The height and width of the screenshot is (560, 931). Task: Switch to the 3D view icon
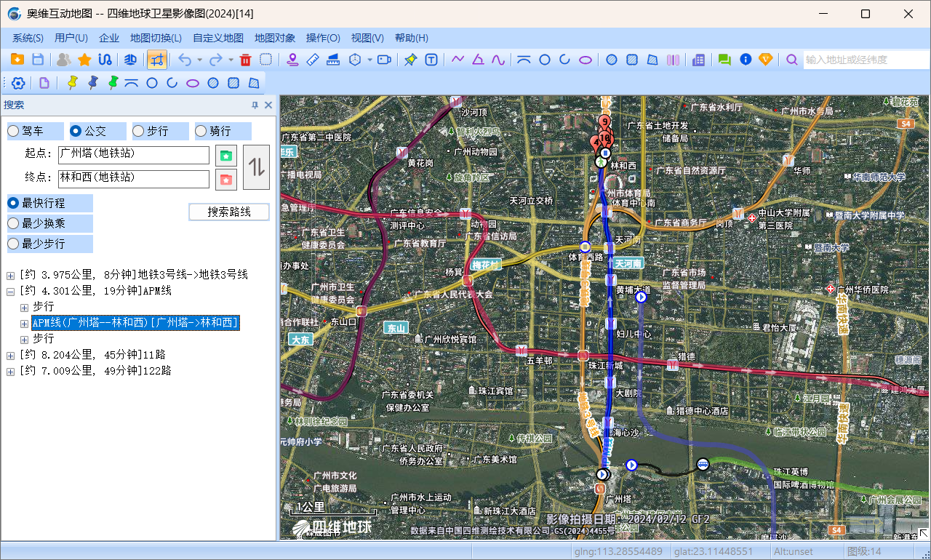click(x=131, y=60)
